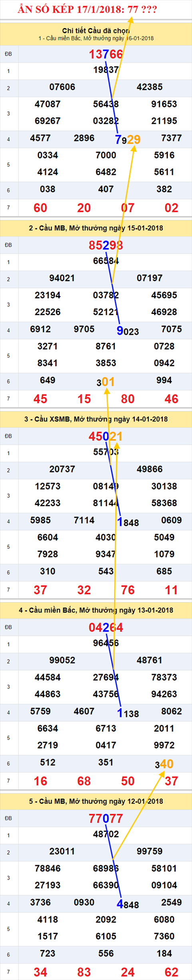Select third prize number 78373
Image resolution: width=192 pixels, height=980 pixels.
tap(164, 677)
